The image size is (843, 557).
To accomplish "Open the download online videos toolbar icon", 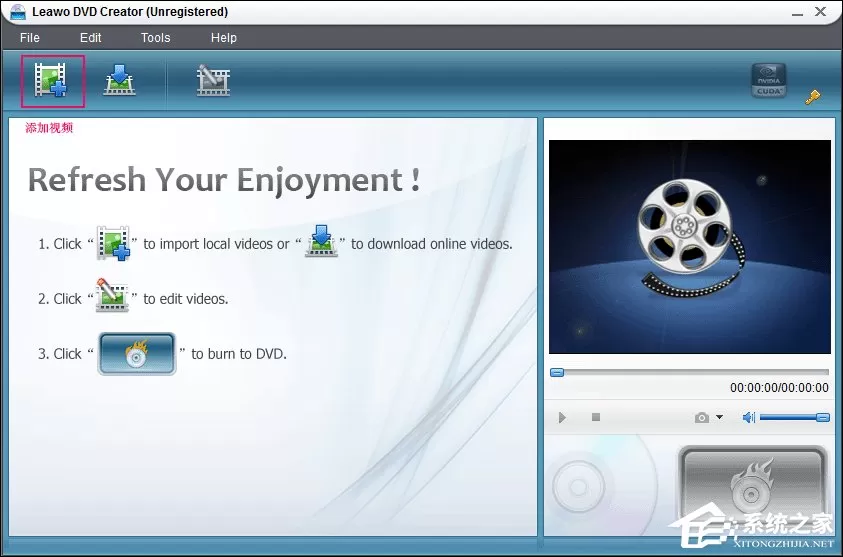I will tap(119, 80).
